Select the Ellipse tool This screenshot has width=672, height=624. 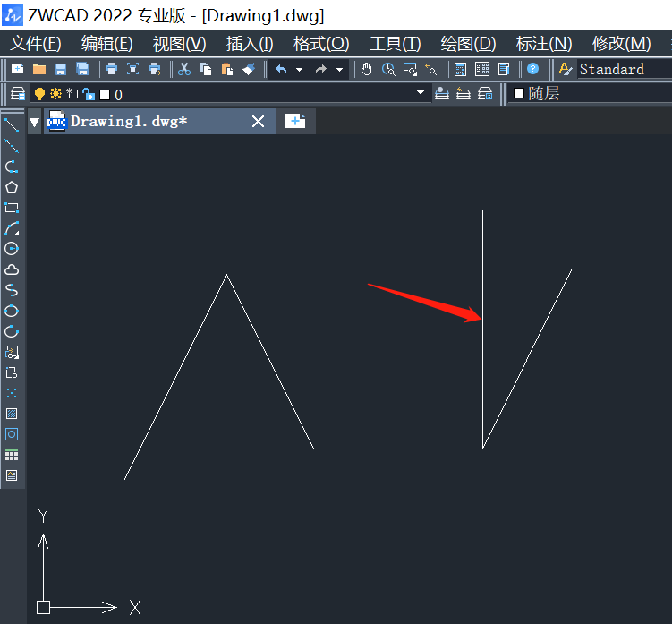tap(12, 311)
